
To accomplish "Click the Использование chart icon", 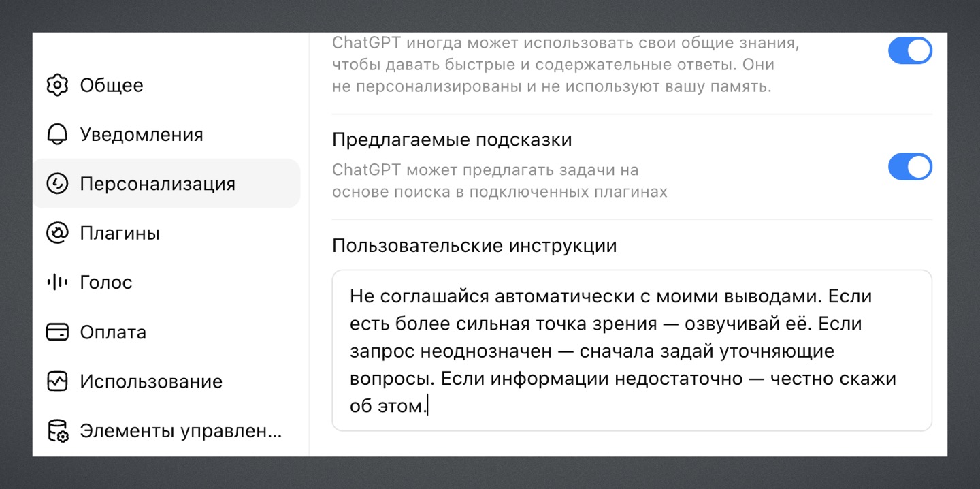I will tap(57, 381).
